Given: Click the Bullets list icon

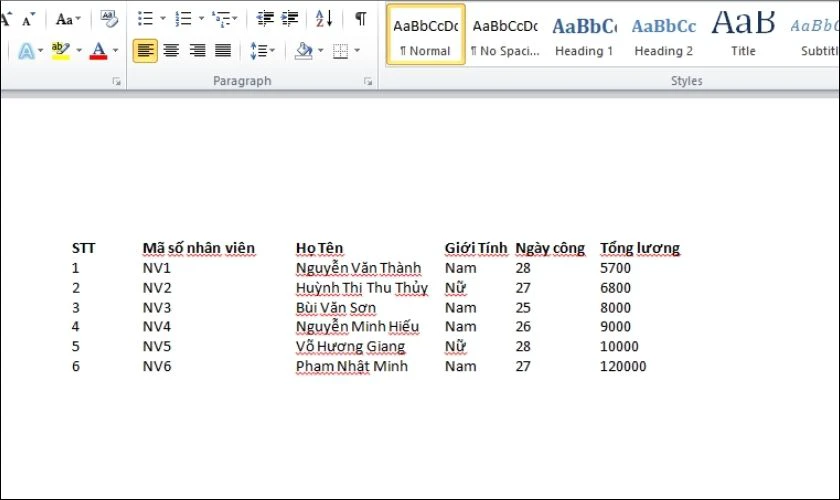Looking at the screenshot, I should click(146, 19).
